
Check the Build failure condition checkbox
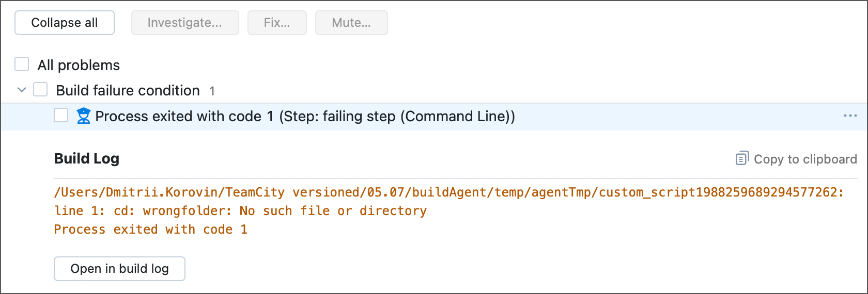[x=40, y=90]
